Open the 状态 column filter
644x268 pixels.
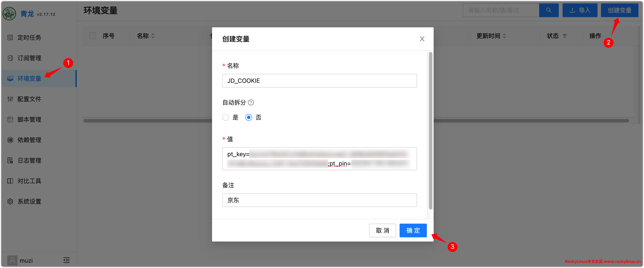565,36
